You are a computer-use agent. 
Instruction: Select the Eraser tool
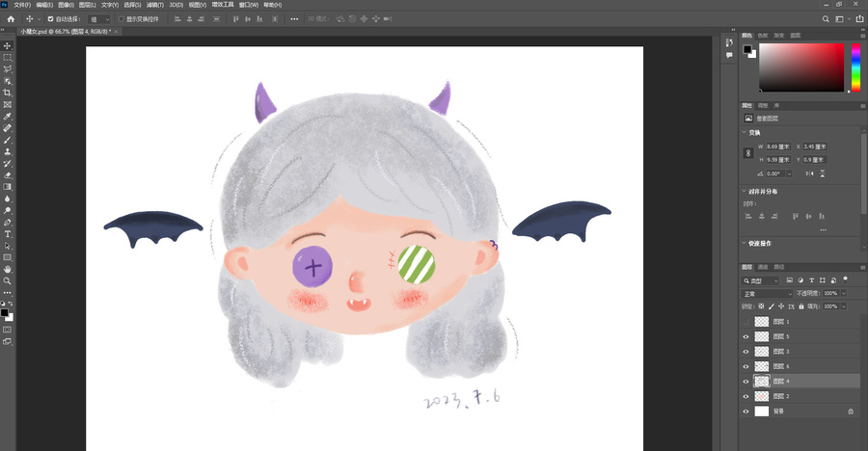pos(7,175)
